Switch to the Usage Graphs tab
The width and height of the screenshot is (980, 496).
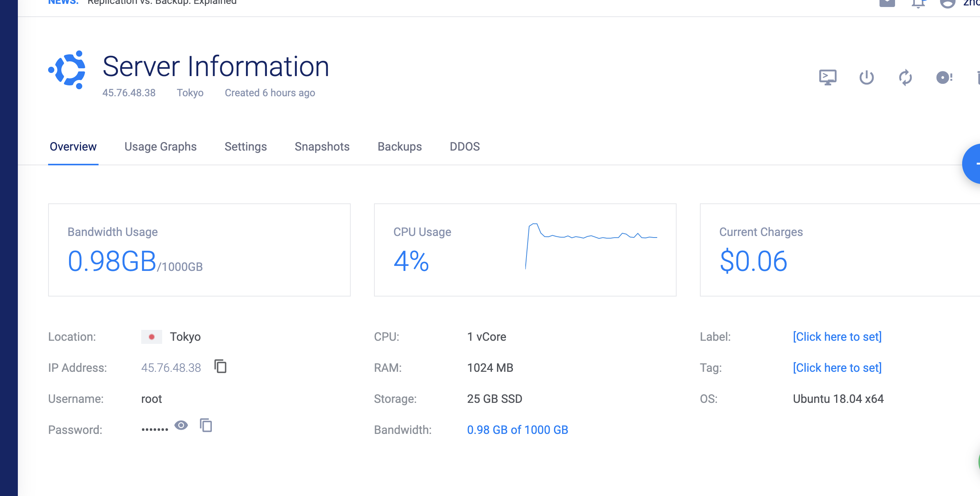(160, 147)
